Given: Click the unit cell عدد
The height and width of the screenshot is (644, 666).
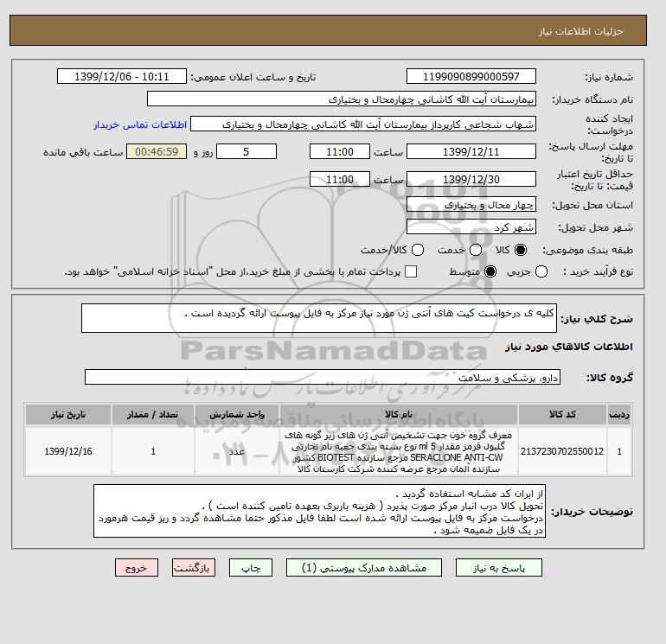Looking at the screenshot, I should (237, 451).
